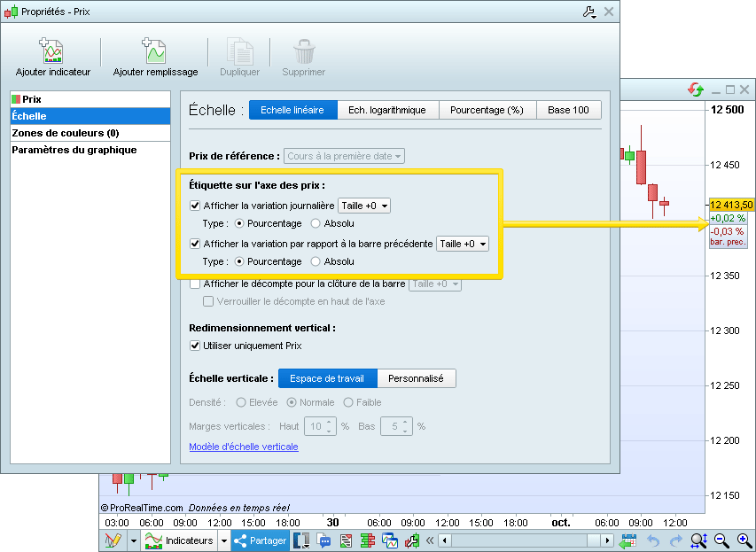This screenshot has height=552, width=756.
Task: Open the Indicateurs toolbar button
Action: (181, 540)
